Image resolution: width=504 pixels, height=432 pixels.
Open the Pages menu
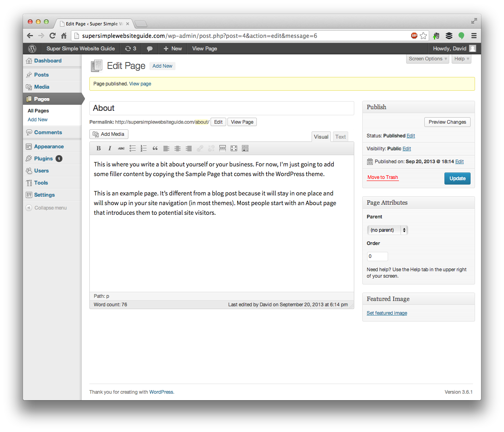[x=52, y=99]
